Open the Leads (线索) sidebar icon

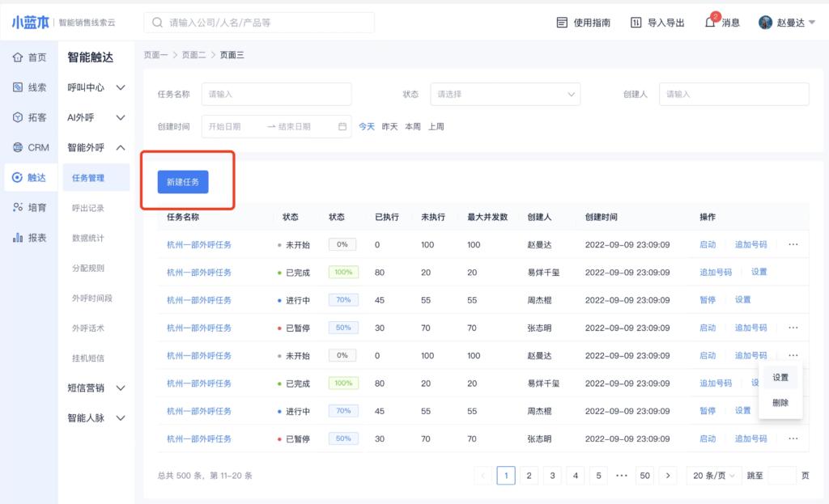pyautogui.click(x=18, y=87)
